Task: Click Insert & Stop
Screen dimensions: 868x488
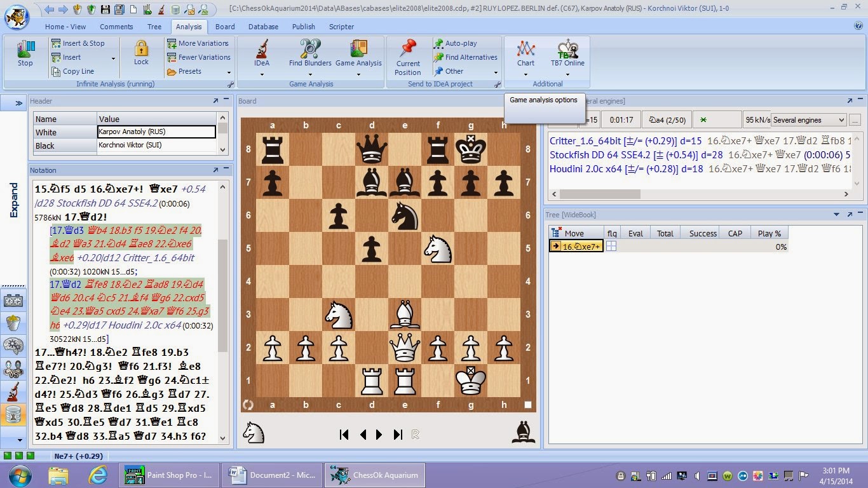Action: pos(78,43)
